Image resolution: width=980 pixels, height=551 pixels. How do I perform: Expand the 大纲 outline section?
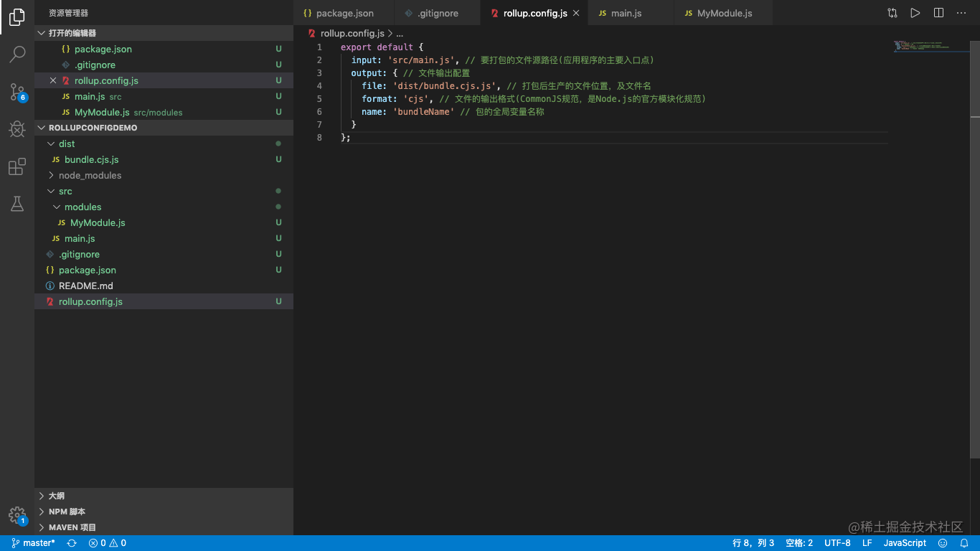point(164,496)
